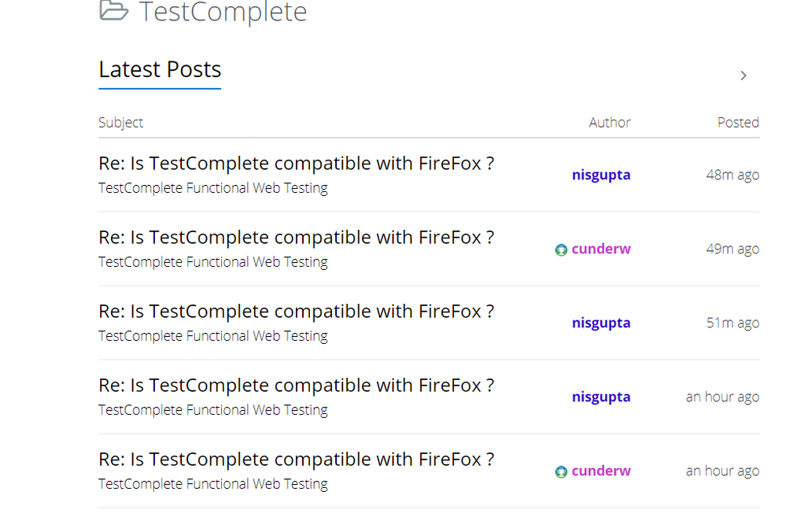Open the FireFox reply posted 48m ago
Screen dimensions: 786x532
296,164
